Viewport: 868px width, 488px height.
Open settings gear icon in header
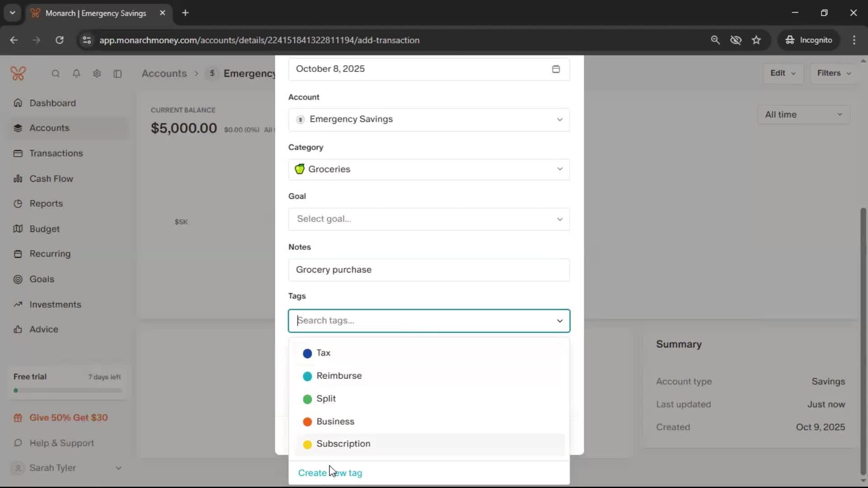tap(97, 74)
